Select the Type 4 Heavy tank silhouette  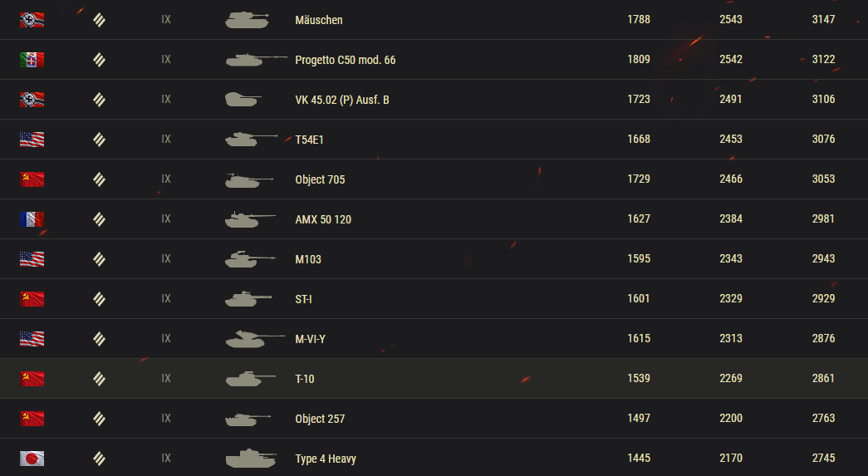251,459
